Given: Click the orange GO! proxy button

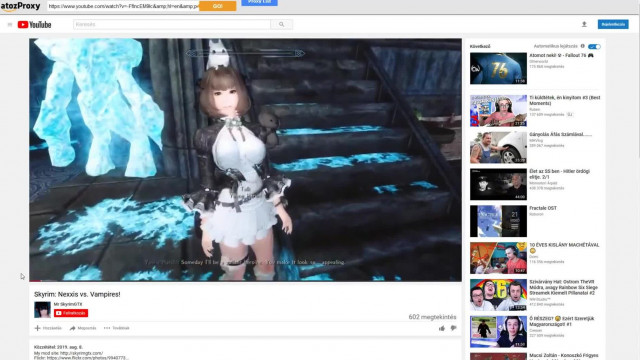Looking at the screenshot, I should tap(218, 6).
